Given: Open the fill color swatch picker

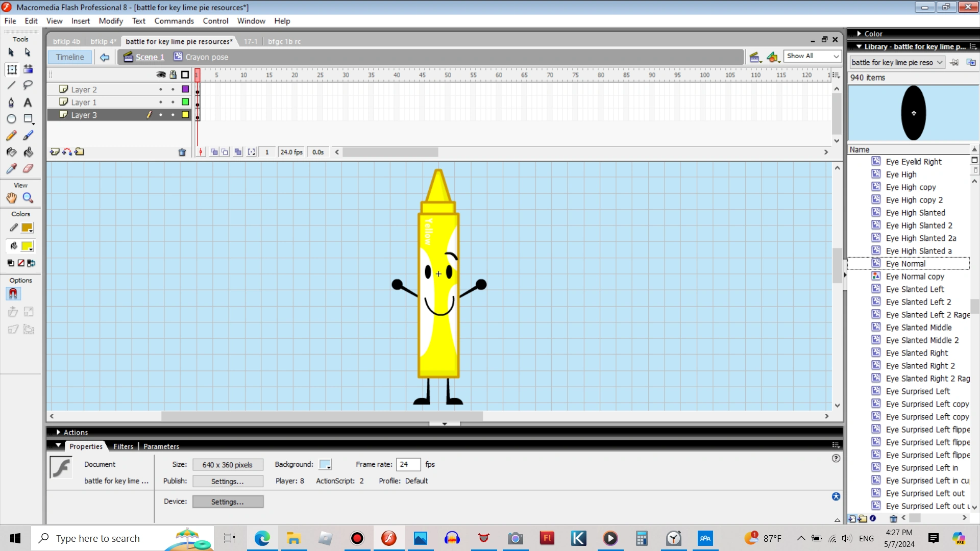Looking at the screenshot, I should point(27,246).
